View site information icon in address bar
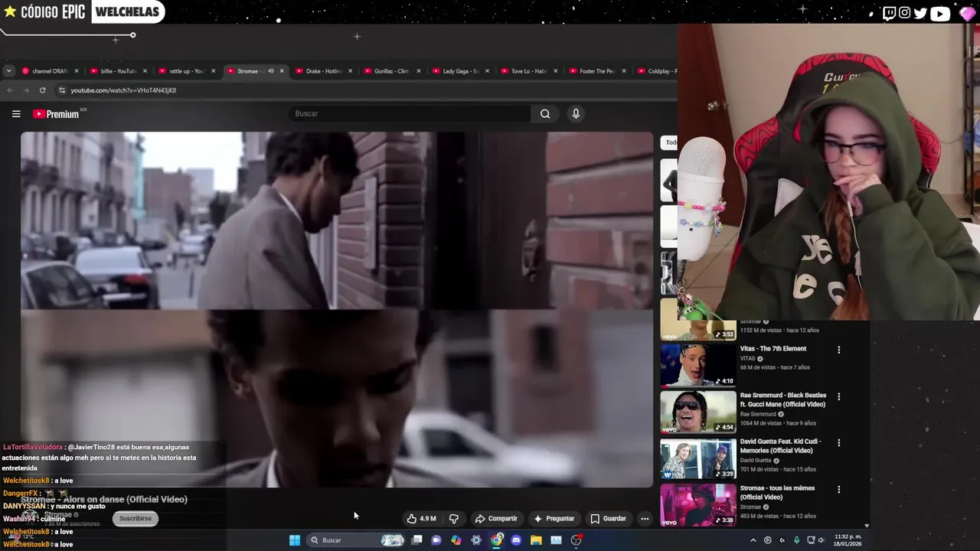This screenshot has height=551, width=980. point(62,90)
